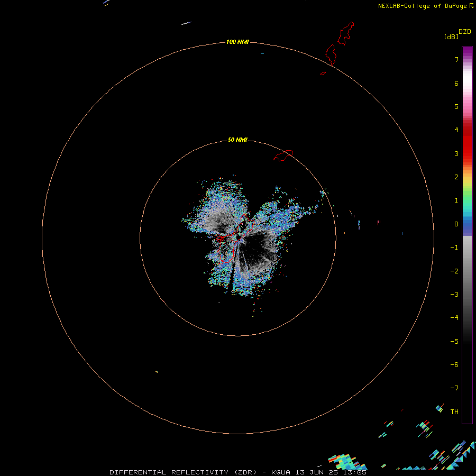The image size is (476, 476).
Task: Click the scale value 2 on legend
Action: [456, 177]
